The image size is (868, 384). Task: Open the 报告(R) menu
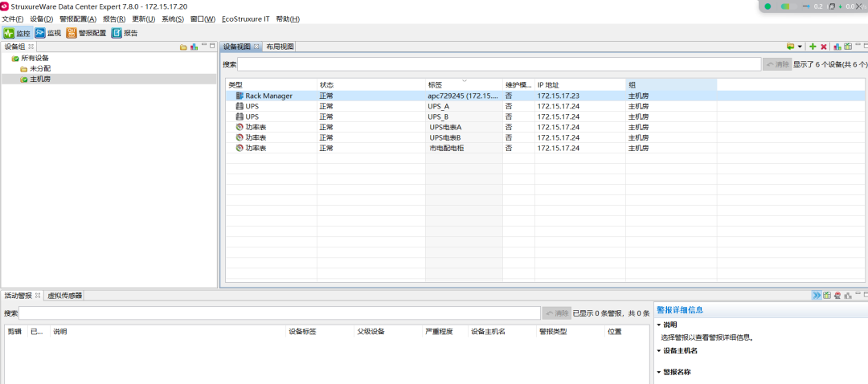114,18
